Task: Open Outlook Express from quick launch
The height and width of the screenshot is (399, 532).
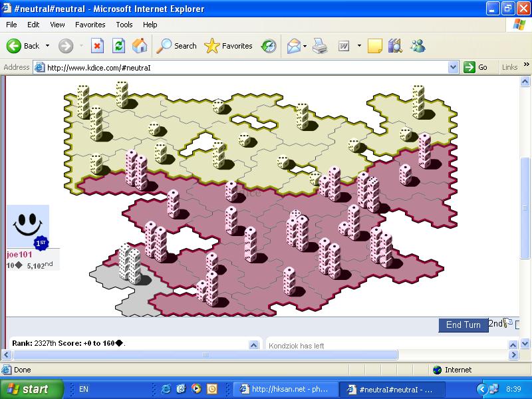Action: click(x=181, y=388)
